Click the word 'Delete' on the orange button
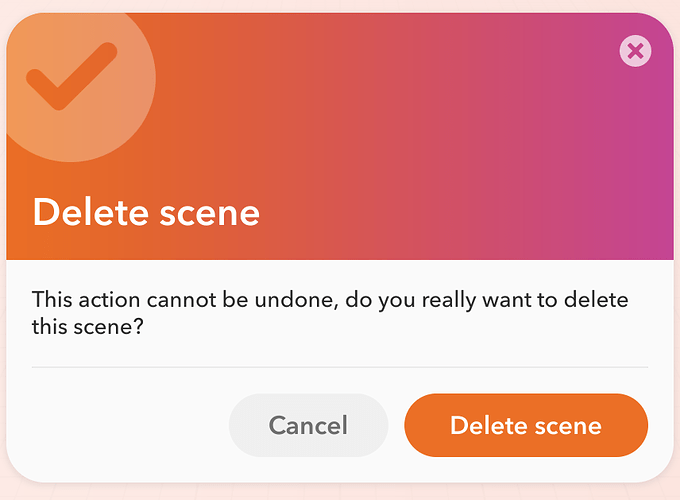This screenshot has width=680, height=500. coord(488,425)
